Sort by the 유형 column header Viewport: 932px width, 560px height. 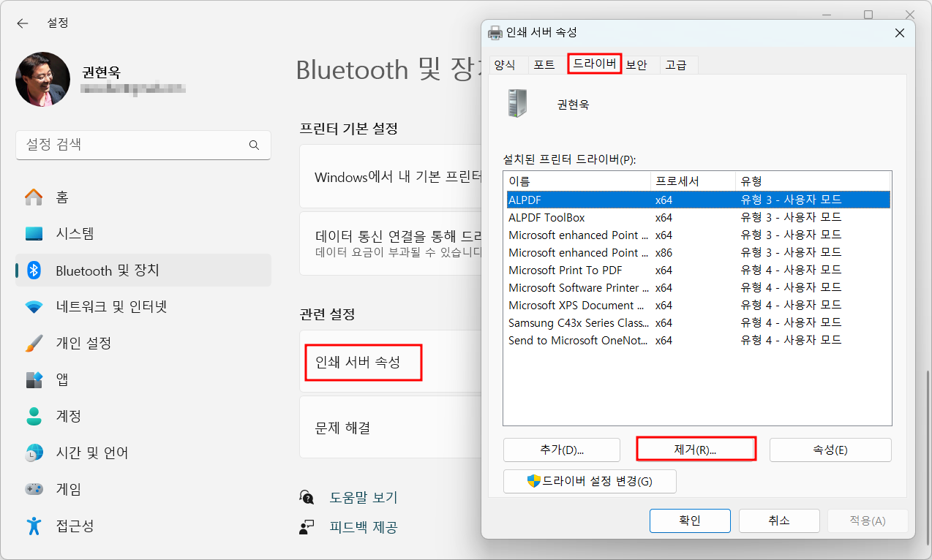pos(813,181)
